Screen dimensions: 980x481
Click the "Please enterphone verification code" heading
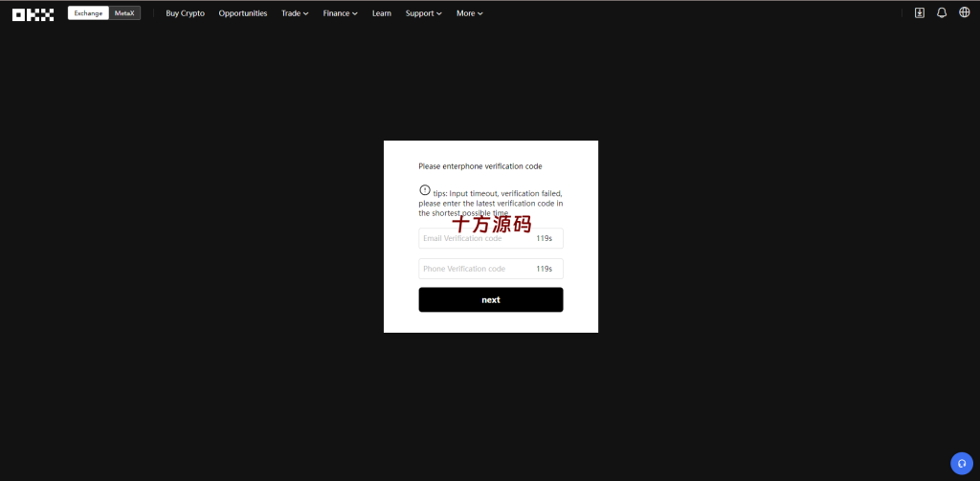click(x=480, y=166)
